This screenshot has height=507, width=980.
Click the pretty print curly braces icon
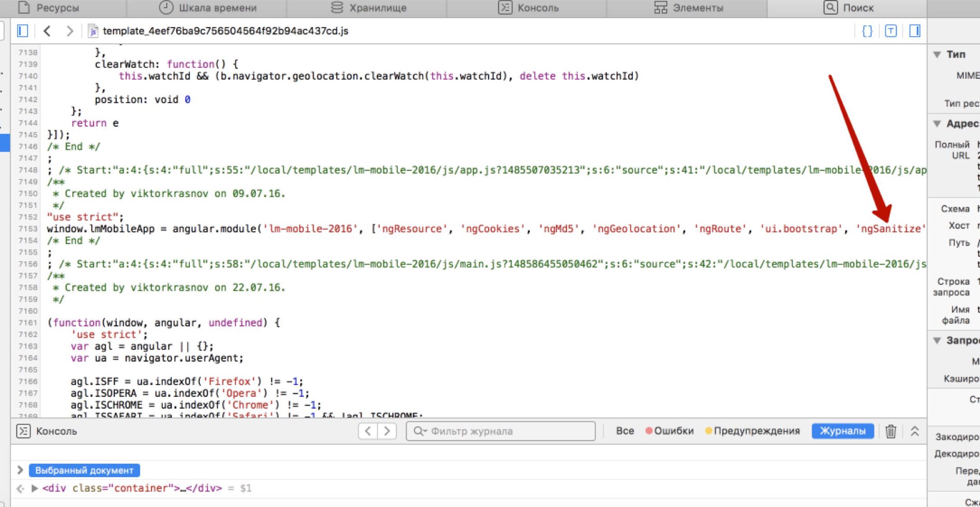pos(867,31)
